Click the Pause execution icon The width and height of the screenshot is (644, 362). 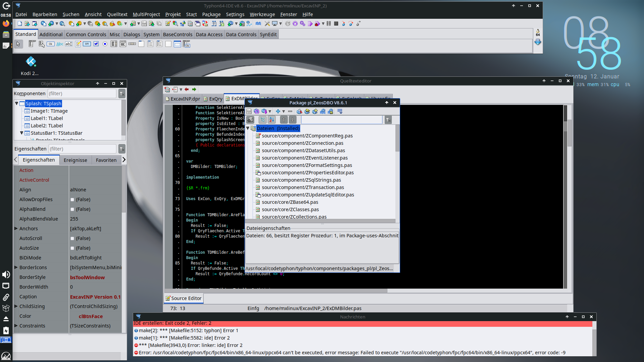click(x=329, y=23)
